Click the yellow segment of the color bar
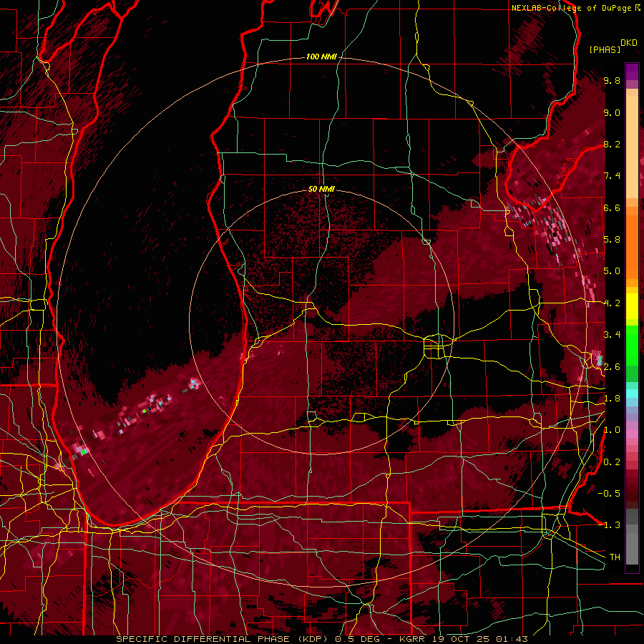The image size is (644, 644). coord(632,306)
